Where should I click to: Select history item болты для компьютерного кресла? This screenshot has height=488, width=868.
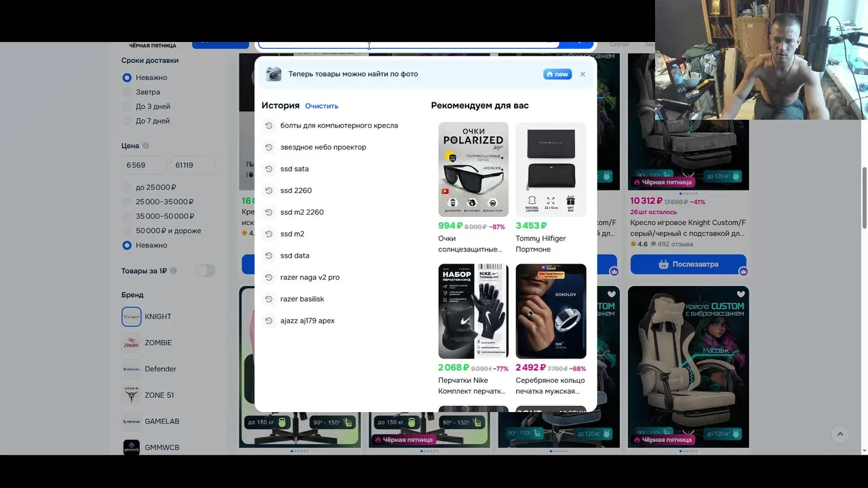point(339,125)
